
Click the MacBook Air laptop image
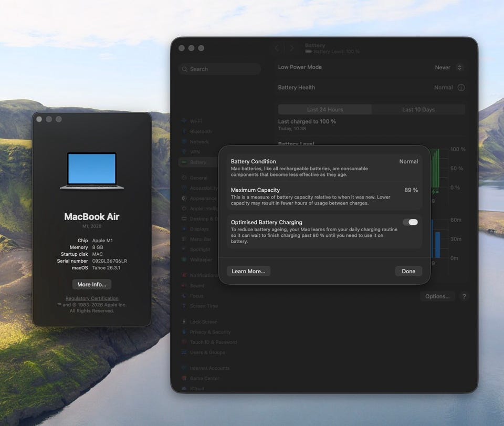(x=92, y=171)
